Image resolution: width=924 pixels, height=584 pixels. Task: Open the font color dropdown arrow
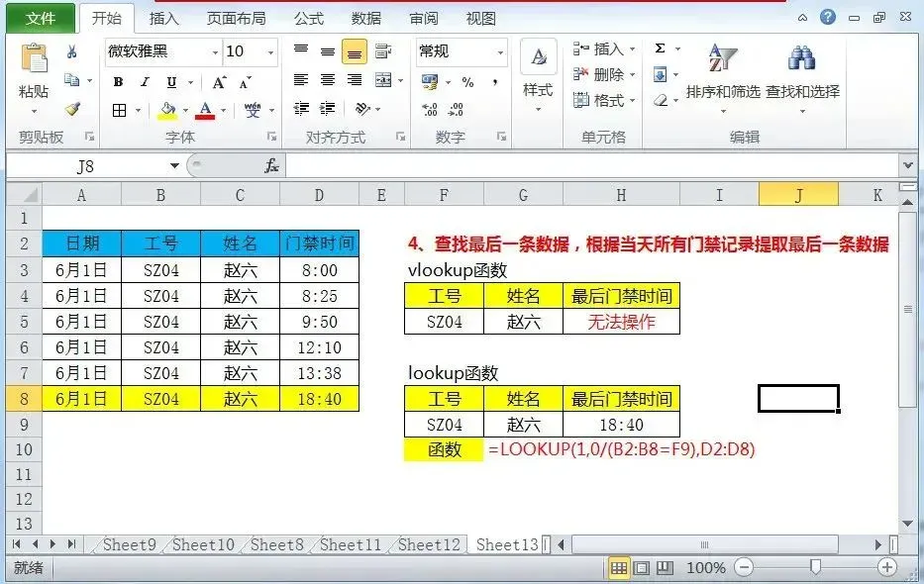(x=224, y=110)
